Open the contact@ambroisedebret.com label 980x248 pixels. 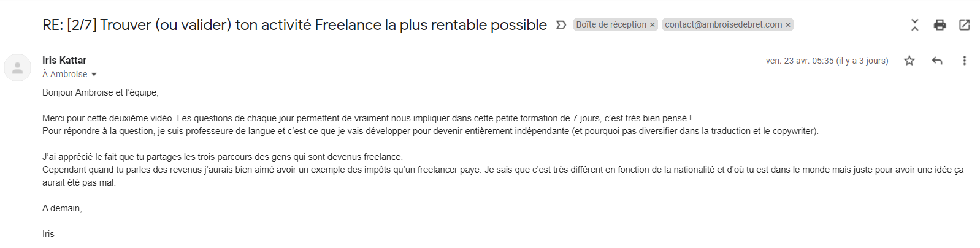(x=723, y=24)
